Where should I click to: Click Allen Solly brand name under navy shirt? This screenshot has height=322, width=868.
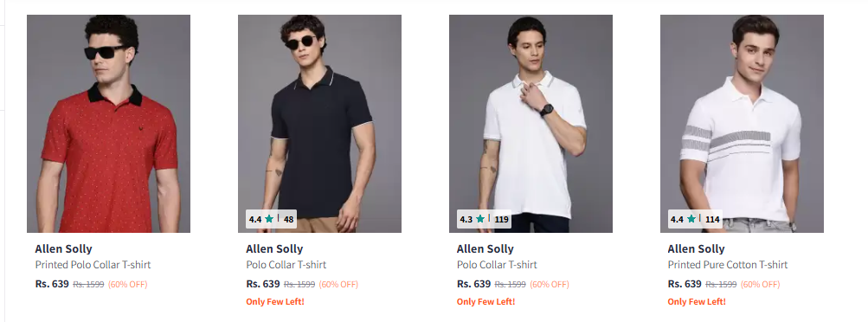pos(274,249)
